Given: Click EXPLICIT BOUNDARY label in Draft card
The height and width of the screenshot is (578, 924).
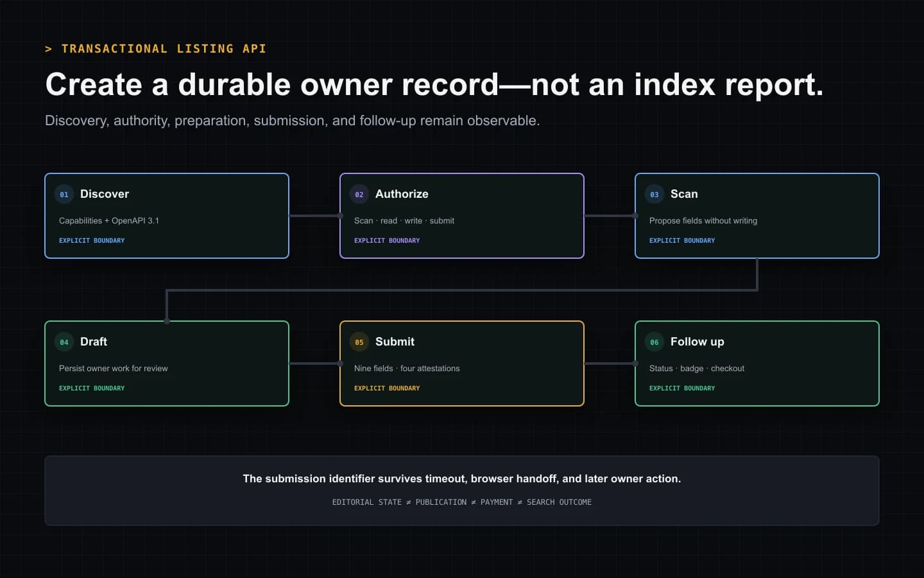Looking at the screenshot, I should [92, 388].
